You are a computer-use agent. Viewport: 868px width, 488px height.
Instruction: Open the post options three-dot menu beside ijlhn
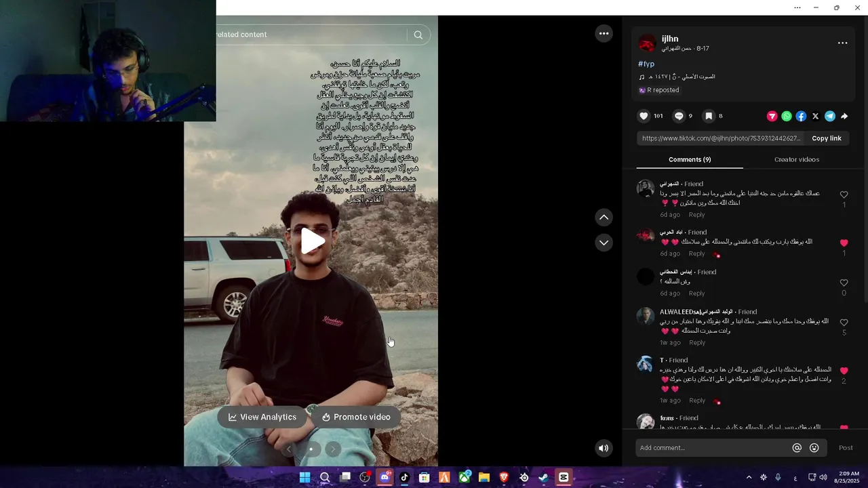842,43
